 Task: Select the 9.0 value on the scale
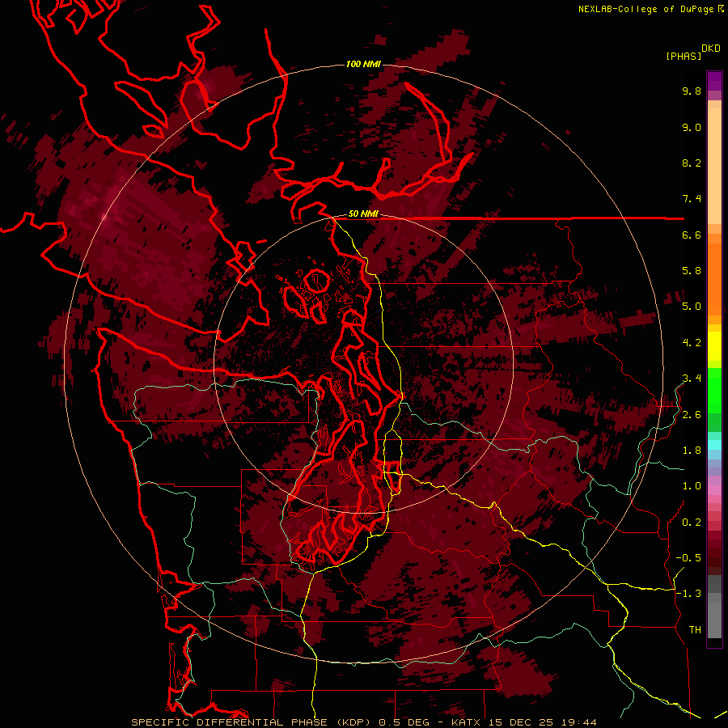pos(692,127)
